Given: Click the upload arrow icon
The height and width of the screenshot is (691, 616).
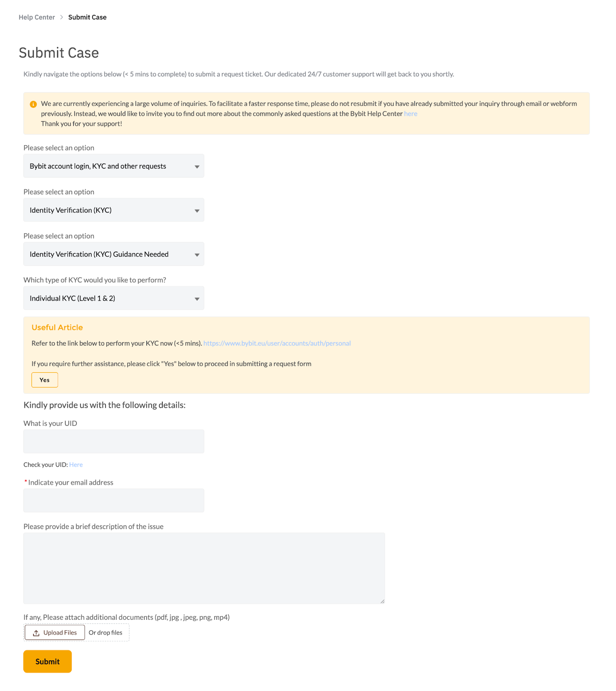Looking at the screenshot, I should [36, 633].
